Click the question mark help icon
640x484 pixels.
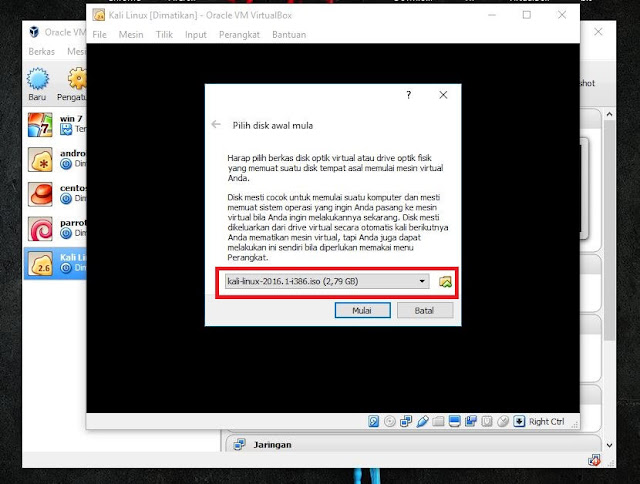click(409, 95)
